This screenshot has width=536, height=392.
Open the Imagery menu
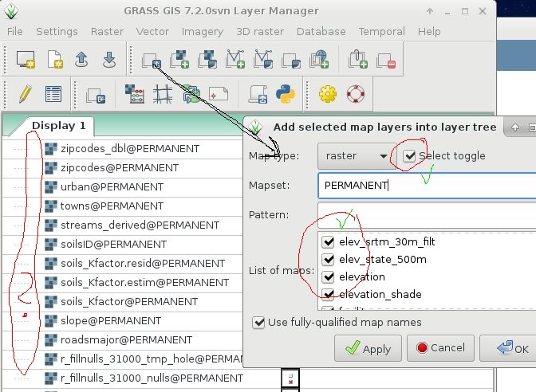coord(203,31)
